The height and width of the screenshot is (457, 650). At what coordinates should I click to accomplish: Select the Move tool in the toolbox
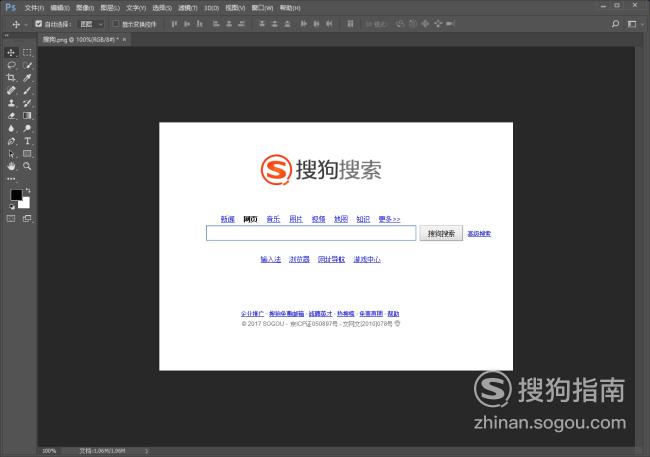coord(11,53)
